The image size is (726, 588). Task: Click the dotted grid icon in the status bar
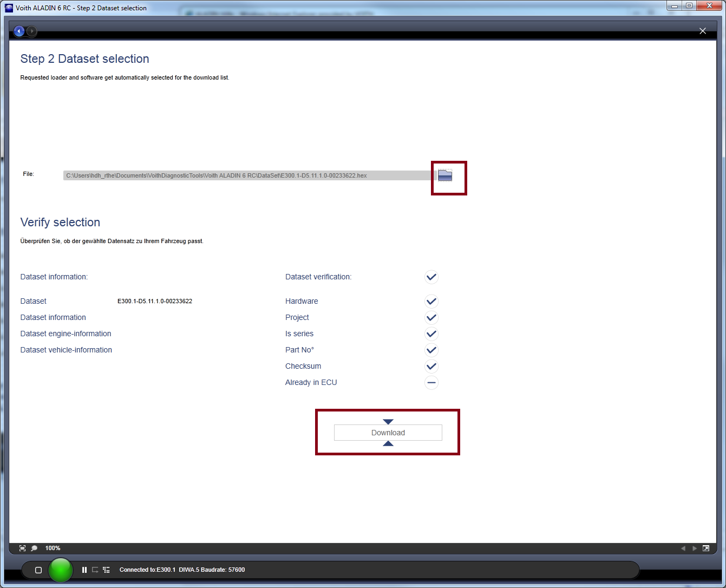click(x=106, y=570)
